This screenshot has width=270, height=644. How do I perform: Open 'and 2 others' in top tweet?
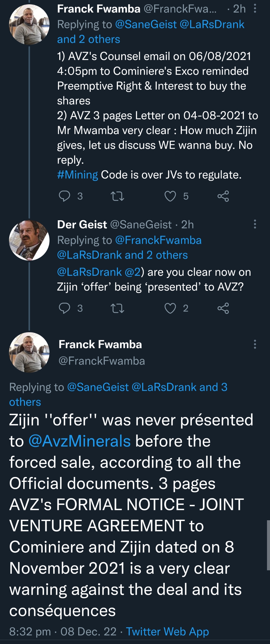(88, 39)
